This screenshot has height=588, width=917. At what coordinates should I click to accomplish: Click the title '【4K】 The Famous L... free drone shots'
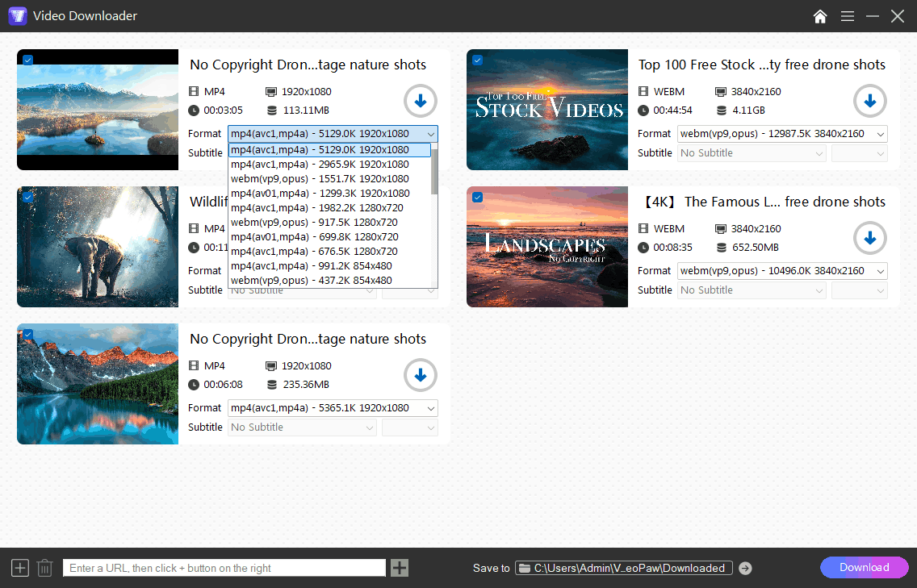click(763, 202)
